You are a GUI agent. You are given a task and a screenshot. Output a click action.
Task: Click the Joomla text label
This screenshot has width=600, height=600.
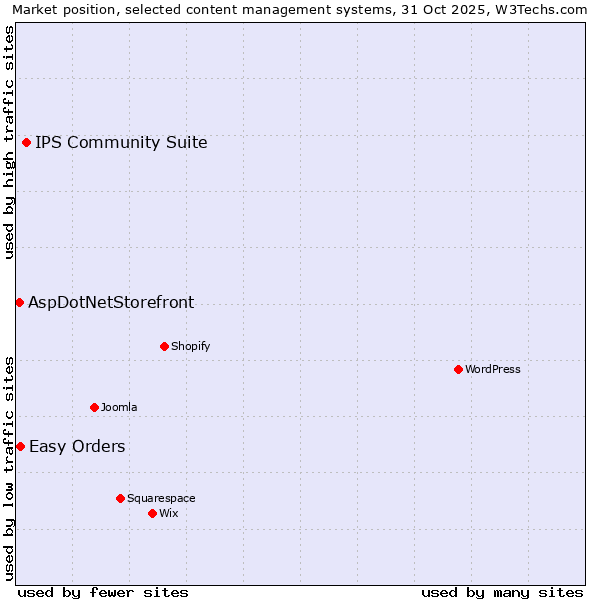[119, 407]
